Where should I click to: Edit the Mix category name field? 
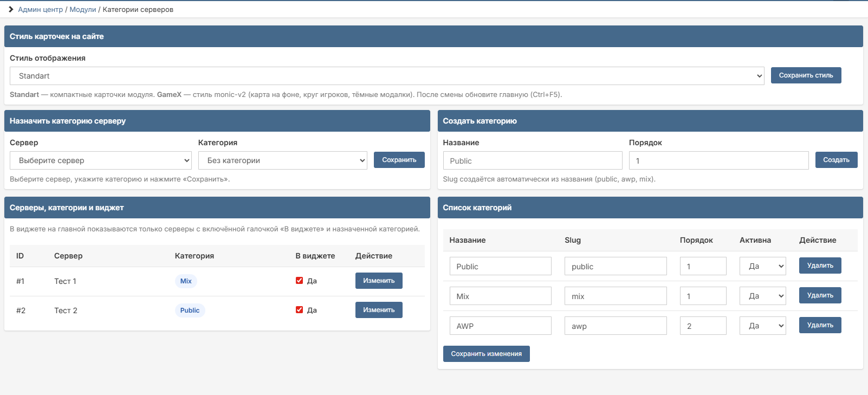[x=501, y=296]
